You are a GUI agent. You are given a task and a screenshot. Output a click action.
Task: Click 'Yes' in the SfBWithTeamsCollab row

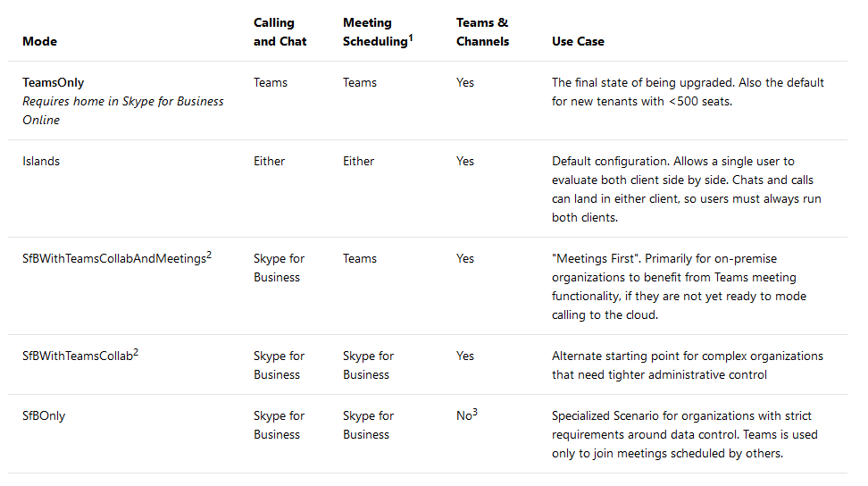point(465,356)
